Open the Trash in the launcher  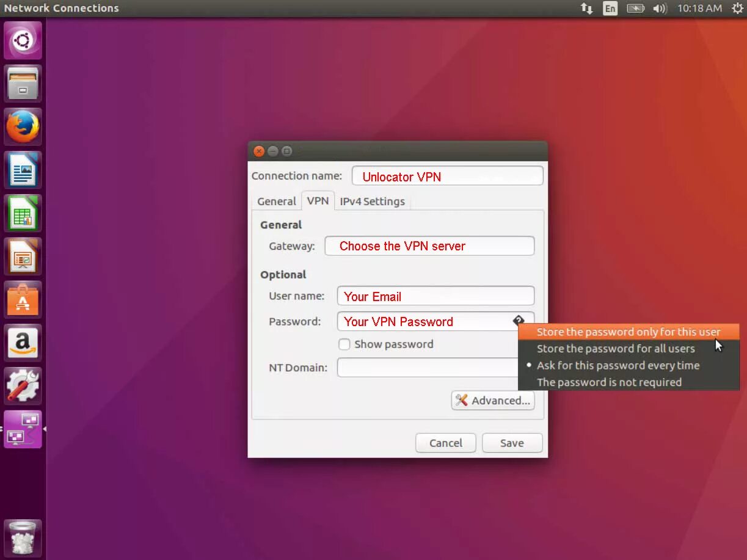(23, 538)
